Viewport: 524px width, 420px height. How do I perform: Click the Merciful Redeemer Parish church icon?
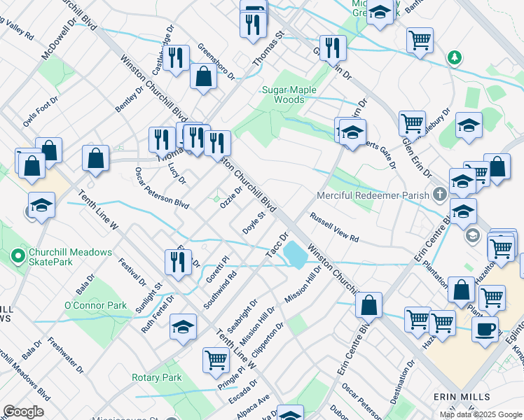[x=439, y=193]
